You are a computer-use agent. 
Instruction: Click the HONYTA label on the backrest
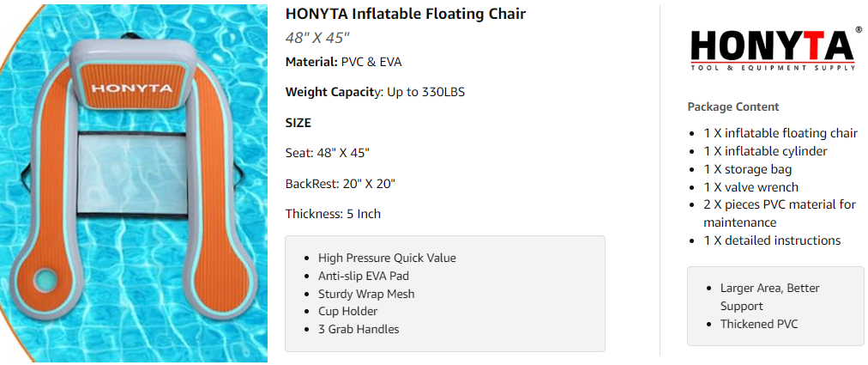click(131, 88)
